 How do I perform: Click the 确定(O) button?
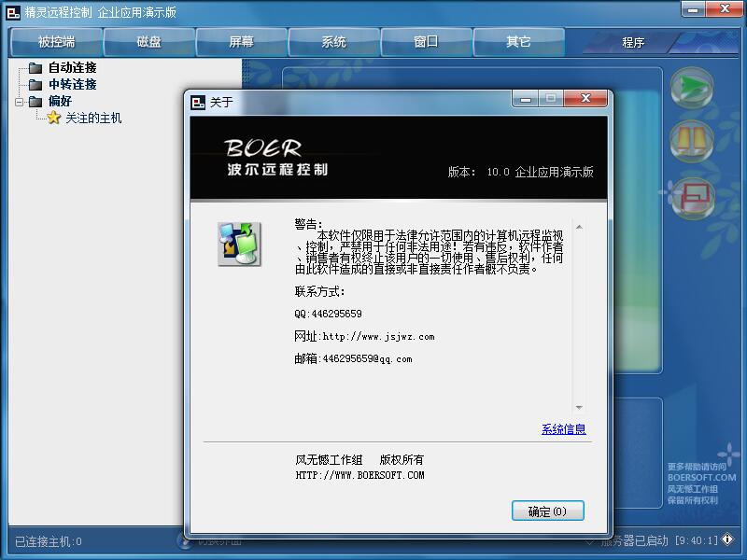pos(547,511)
